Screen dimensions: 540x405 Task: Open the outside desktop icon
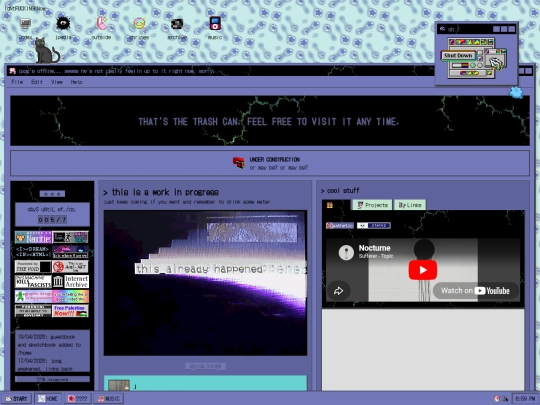click(101, 28)
